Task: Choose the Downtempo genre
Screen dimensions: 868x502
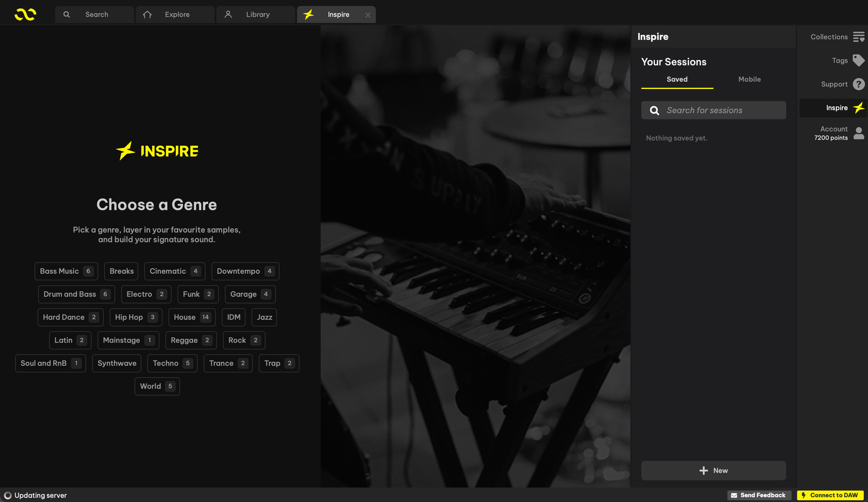Action: point(245,271)
